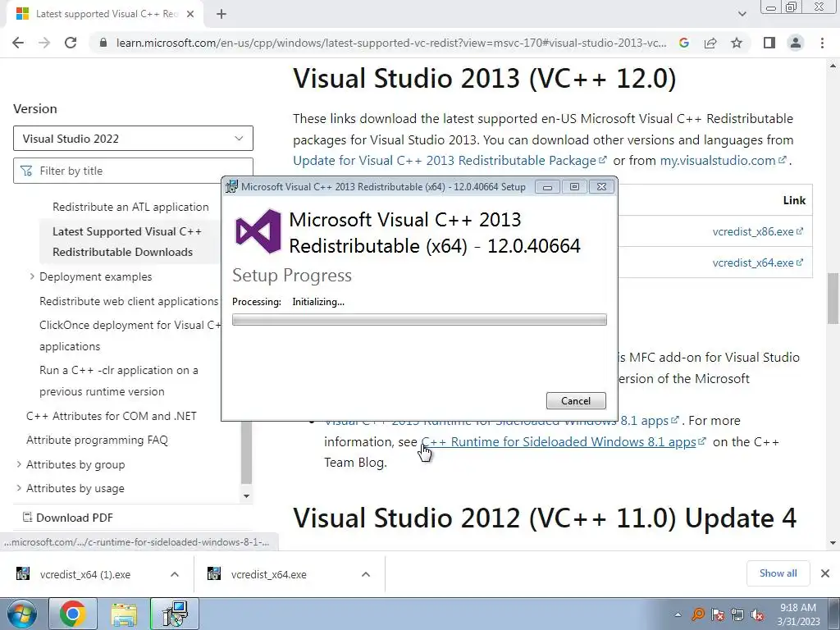Cancel the Visual C++ 2013 setup

click(576, 400)
